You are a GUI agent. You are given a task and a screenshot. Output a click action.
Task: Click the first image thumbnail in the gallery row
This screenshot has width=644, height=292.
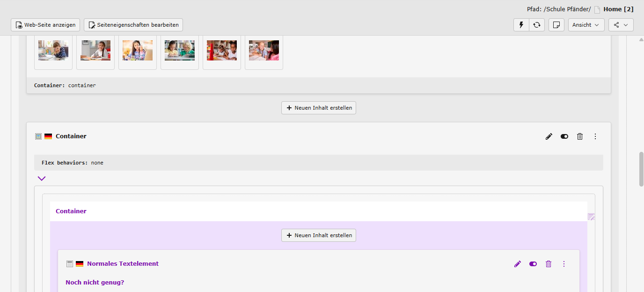(x=53, y=50)
